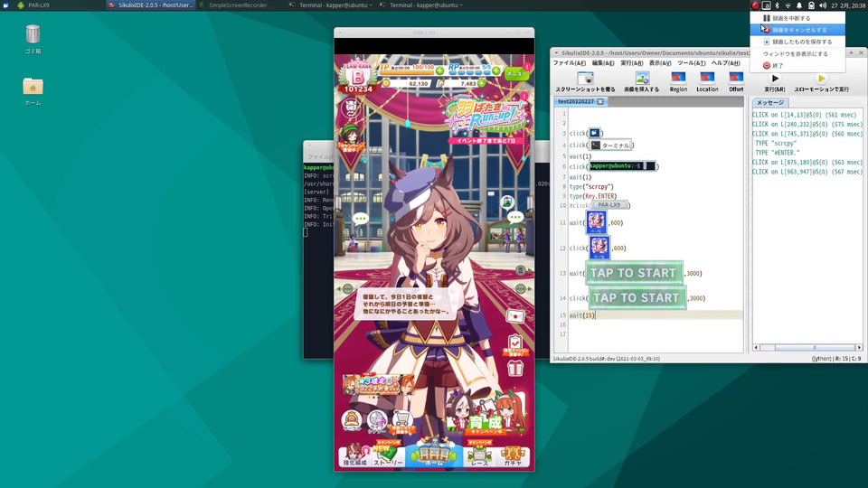Click the type("scrcpy") code line
This screenshot has width=868, height=488.
[591, 186]
